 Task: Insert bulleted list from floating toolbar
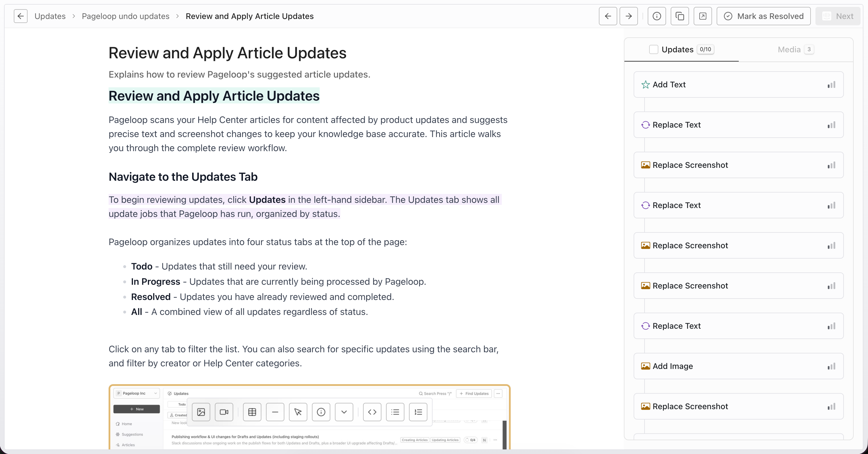(395, 412)
